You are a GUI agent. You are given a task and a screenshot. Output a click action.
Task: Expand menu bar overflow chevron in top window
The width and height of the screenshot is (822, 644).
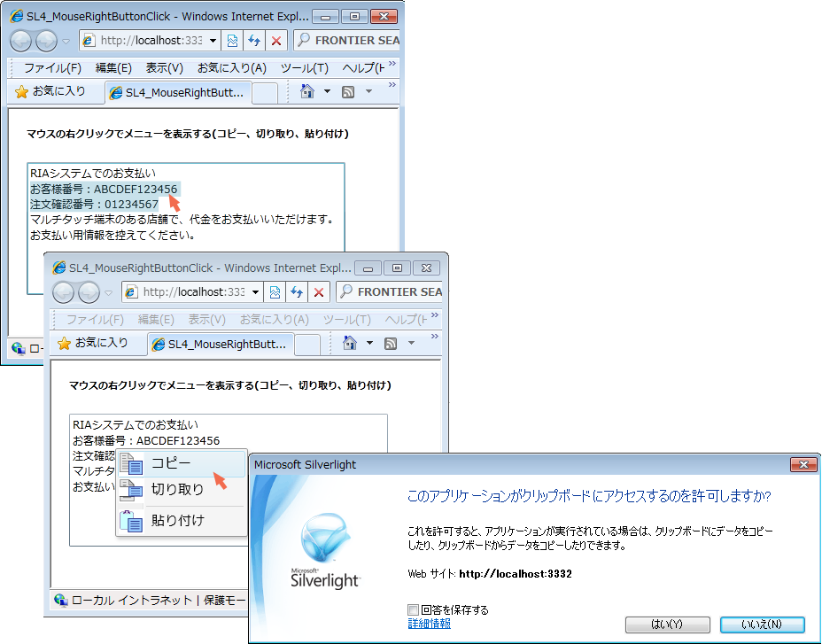tap(392, 64)
